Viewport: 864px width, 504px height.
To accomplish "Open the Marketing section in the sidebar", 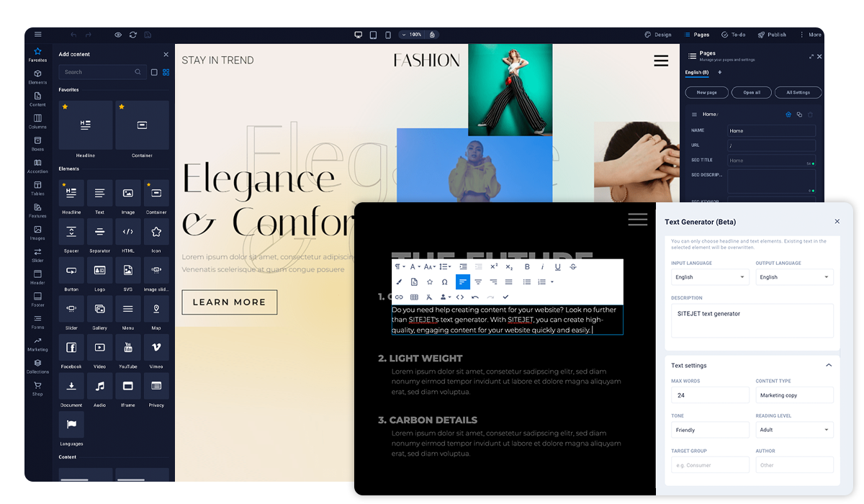I will tap(37, 344).
